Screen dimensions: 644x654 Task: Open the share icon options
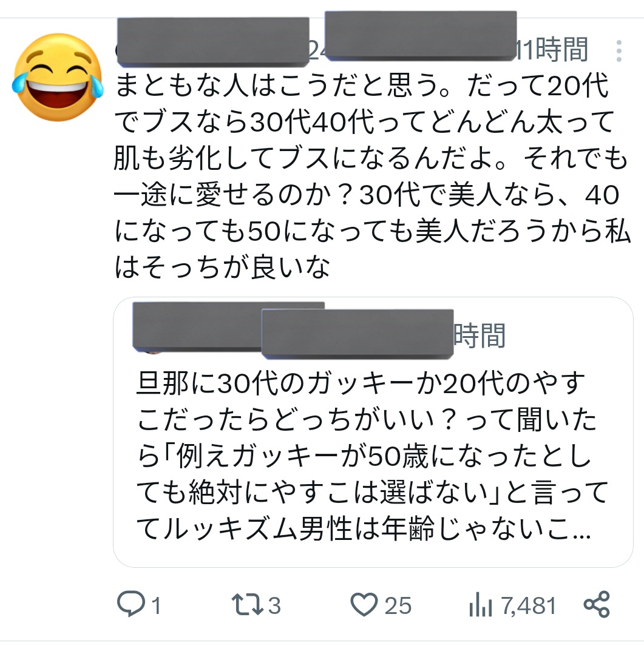click(x=597, y=604)
